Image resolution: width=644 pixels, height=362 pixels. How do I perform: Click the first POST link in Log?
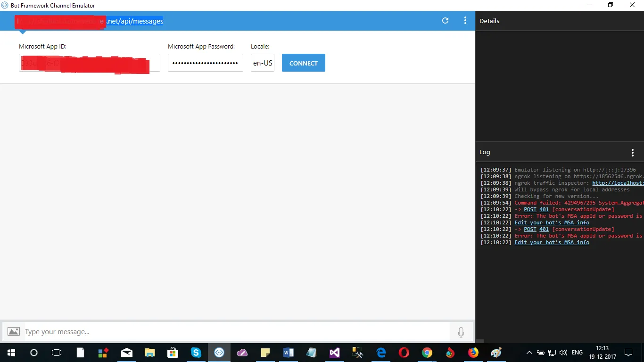[530, 209]
